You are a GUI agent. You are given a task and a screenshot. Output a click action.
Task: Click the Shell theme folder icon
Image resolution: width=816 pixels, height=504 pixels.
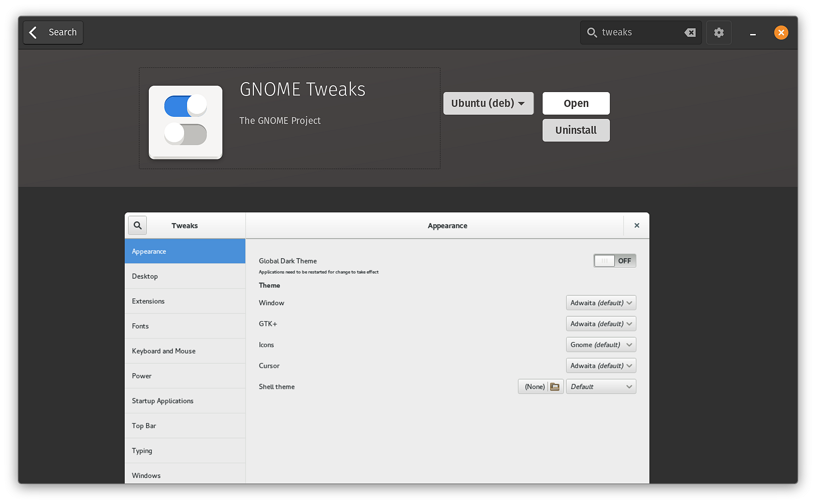[x=555, y=386]
